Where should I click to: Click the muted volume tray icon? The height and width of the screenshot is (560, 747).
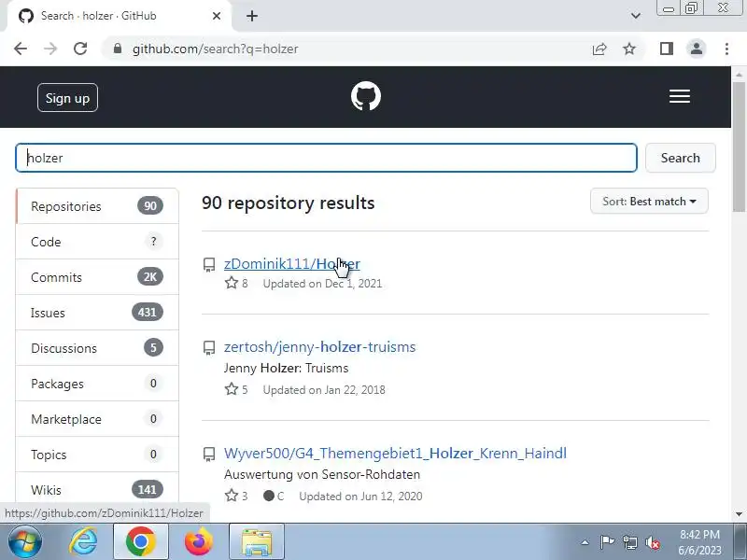(652, 542)
